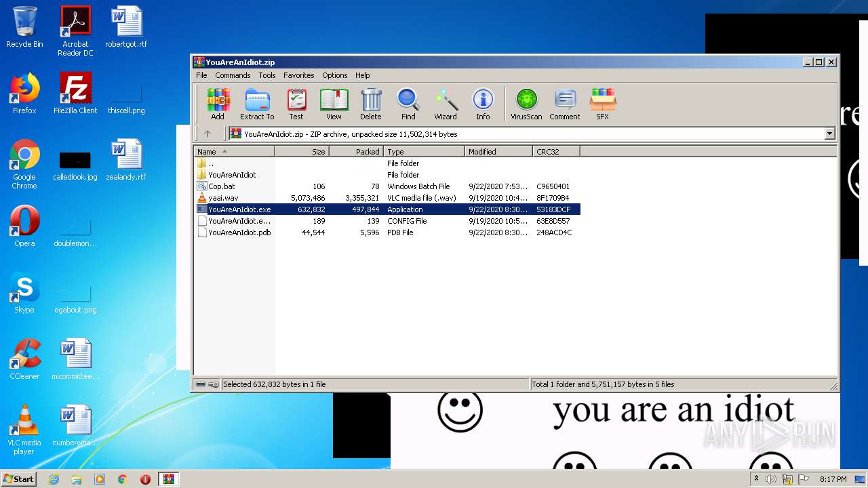Open the View toolbar button
The width and height of the screenshot is (868, 488).
[334, 104]
